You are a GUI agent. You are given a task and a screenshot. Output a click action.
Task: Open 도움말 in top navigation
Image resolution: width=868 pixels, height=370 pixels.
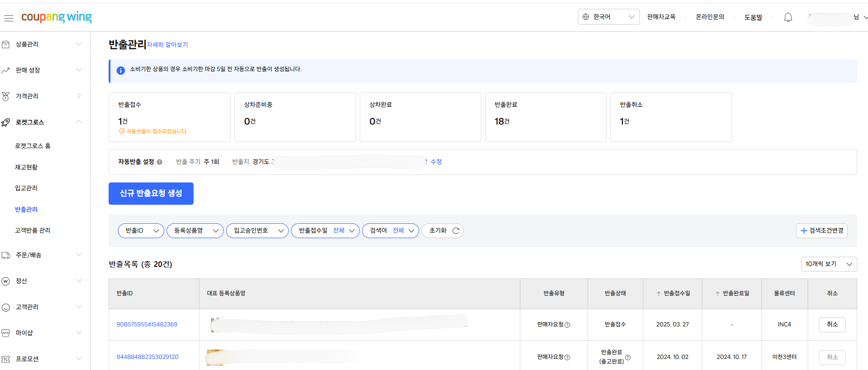[x=753, y=17]
